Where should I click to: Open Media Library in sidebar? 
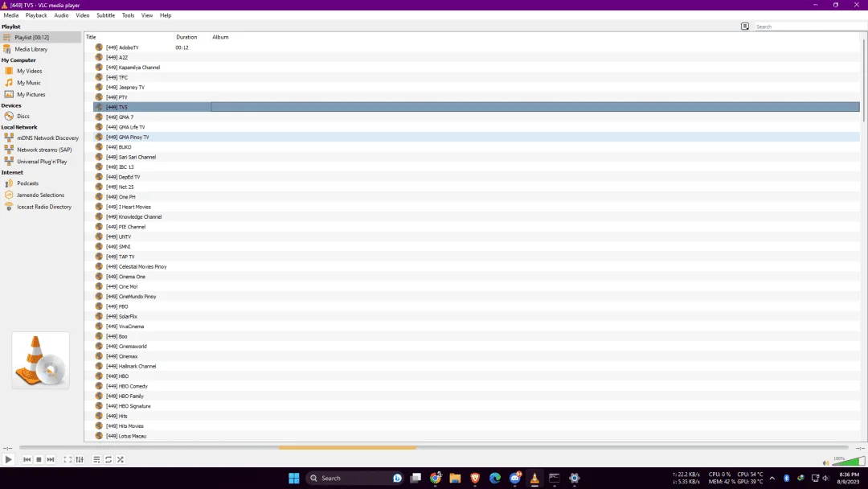point(41,49)
